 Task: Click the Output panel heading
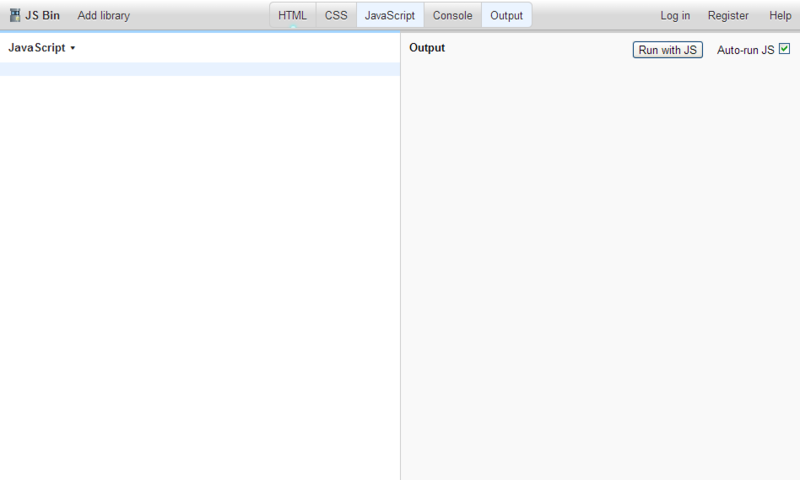(x=427, y=47)
